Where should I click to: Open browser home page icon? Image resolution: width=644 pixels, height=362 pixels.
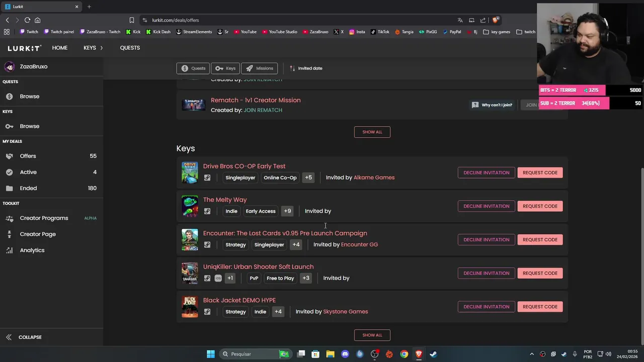pos(37,20)
